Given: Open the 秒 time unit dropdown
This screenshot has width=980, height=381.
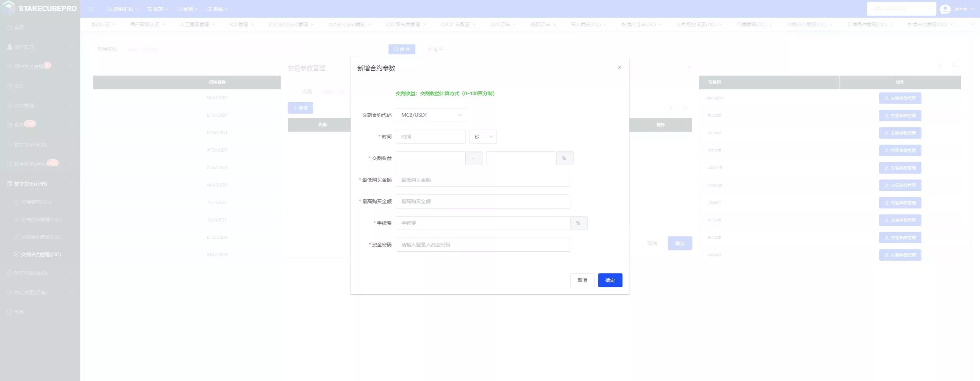Looking at the screenshot, I should 483,137.
